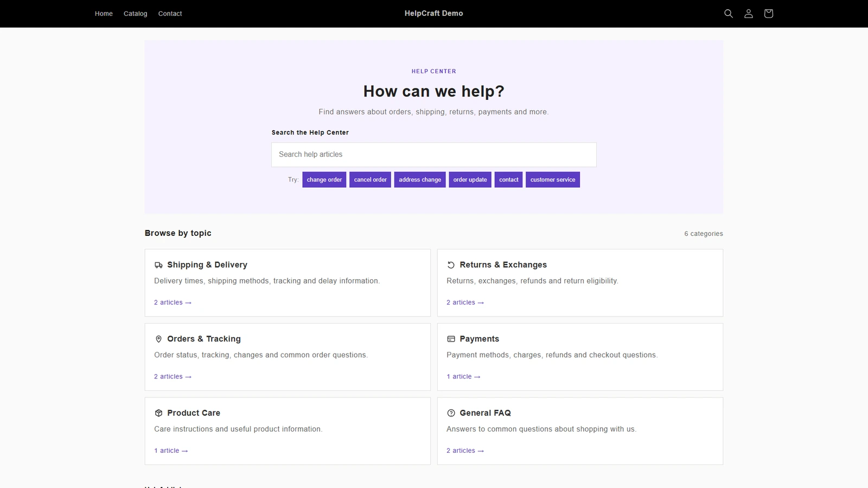View 1 article link under Payments
This screenshot has height=488, width=868.
tap(463, 377)
